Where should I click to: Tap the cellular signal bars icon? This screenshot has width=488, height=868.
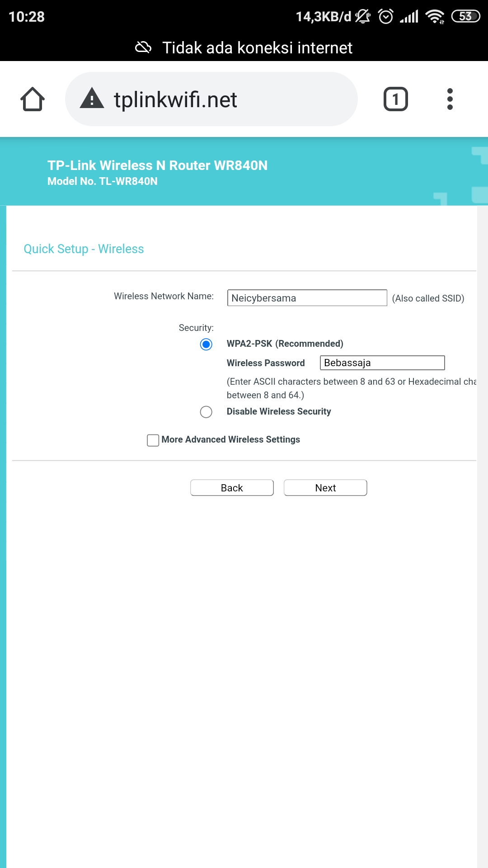click(409, 17)
